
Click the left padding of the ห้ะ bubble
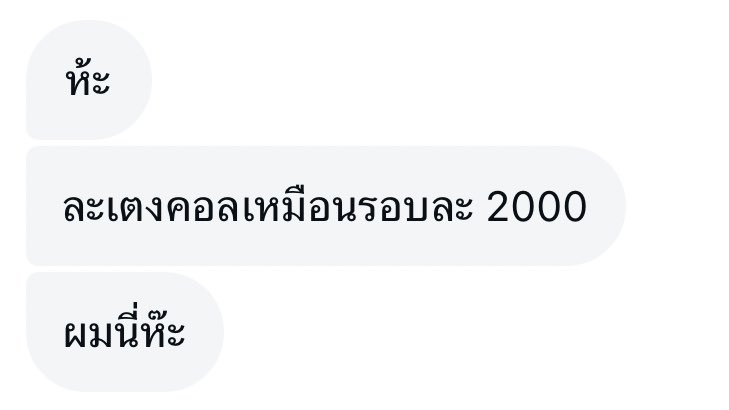[x=45, y=79]
